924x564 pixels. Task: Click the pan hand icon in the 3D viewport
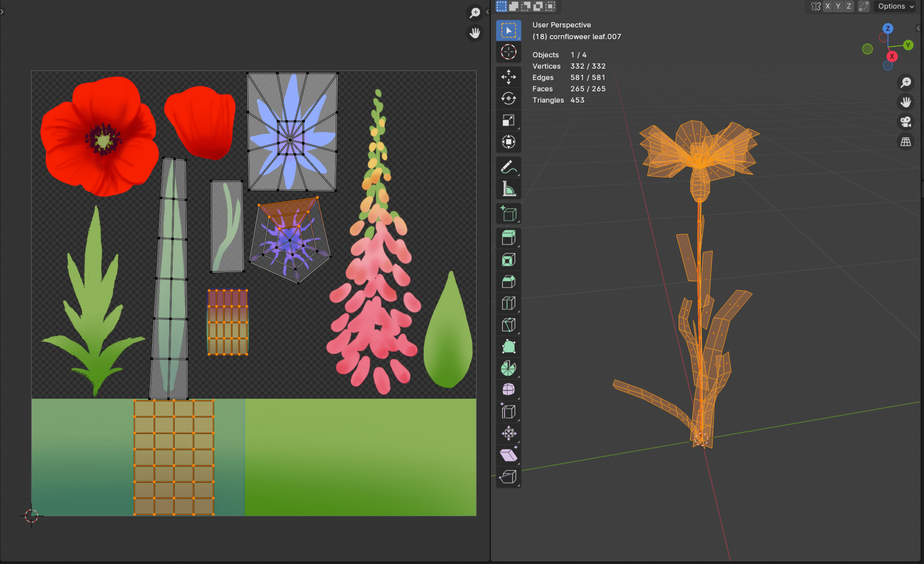[x=906, y=102]
